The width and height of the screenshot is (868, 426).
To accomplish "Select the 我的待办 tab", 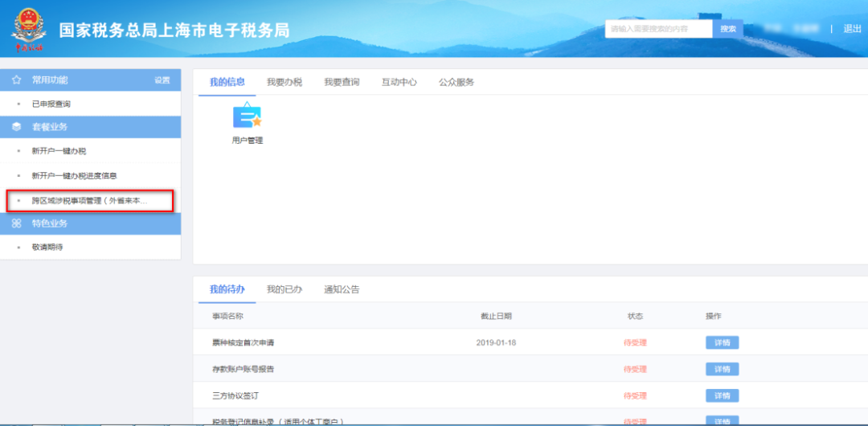I will click(227, 289).
